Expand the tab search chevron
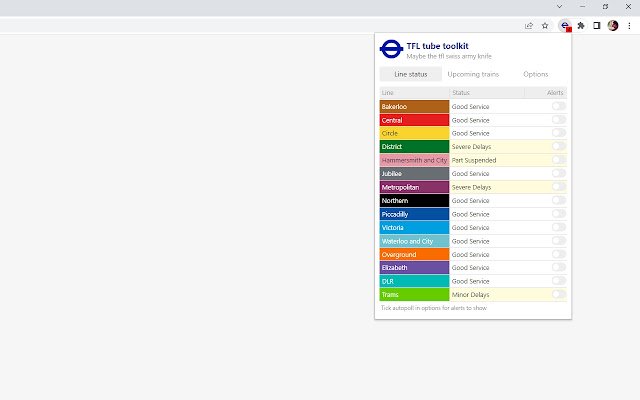Viewport: 640px width, 400px height. 560,7
